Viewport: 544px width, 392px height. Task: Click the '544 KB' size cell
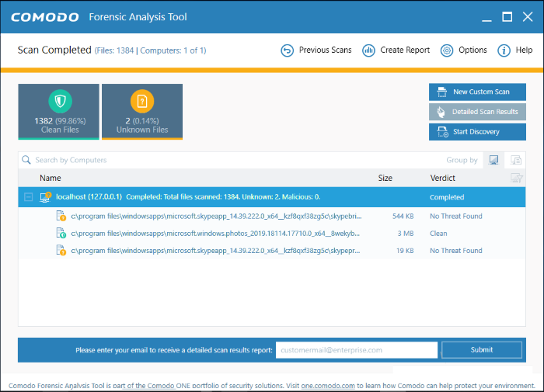coord(403,217)
